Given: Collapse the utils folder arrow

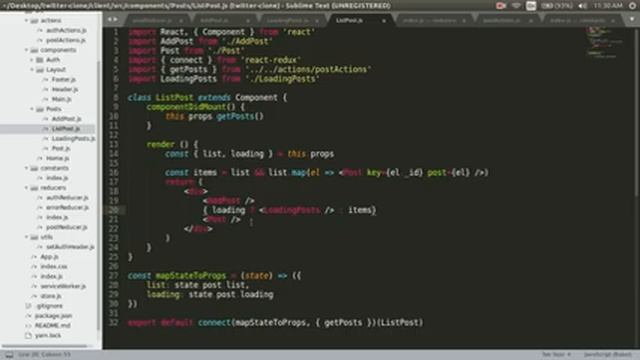Looking at the screenshot, I should (x=27, y=237).
